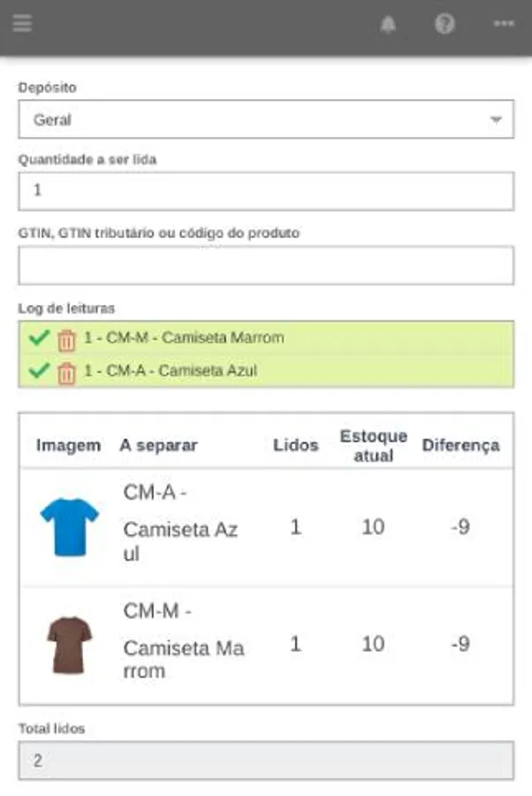Click the Lidos column header
This screenshot has height=796, width=532.
coord(295,445)
